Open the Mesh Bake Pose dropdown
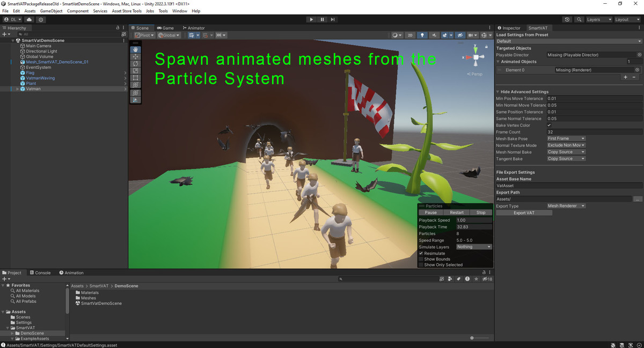Image resolution: width=644 pixels, height=348 pixels. pos(566,138)
